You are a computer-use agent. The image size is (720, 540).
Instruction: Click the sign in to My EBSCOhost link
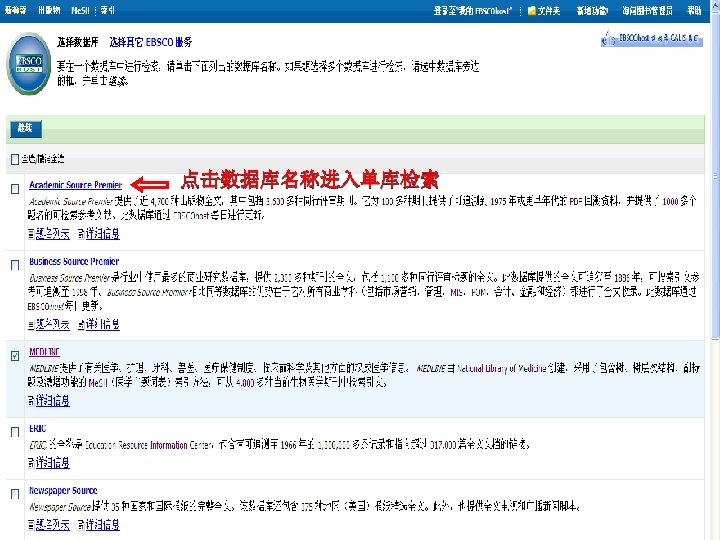pyautogui.click(x=473, y=11)
